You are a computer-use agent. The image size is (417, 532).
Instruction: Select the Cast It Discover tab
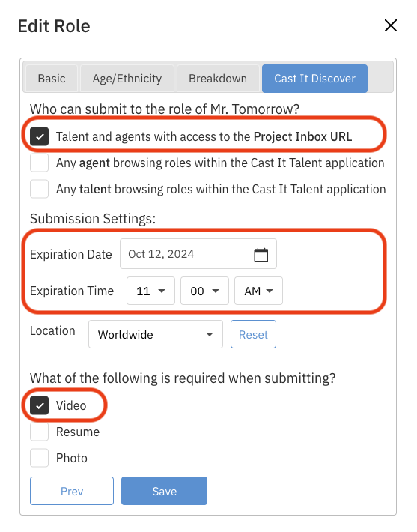pos(314,79)
